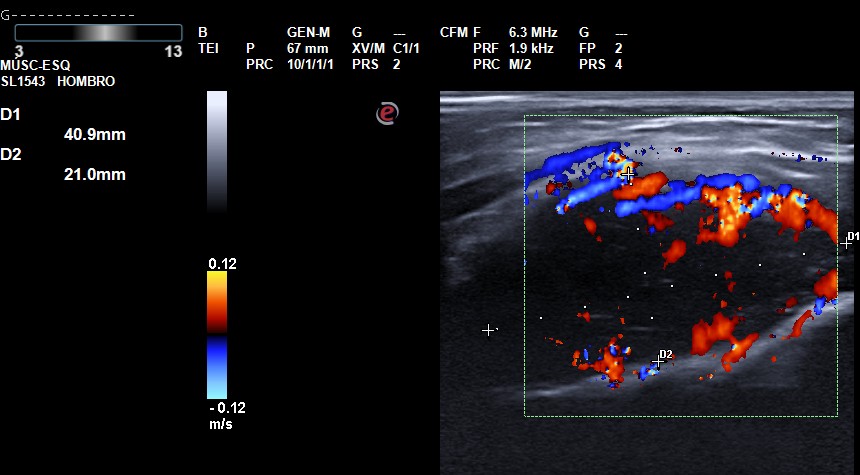This screenshot has height=475, width=860.
Task: Click the unlabeled caliper cross inside the color box
Action: tap(627, 173)
